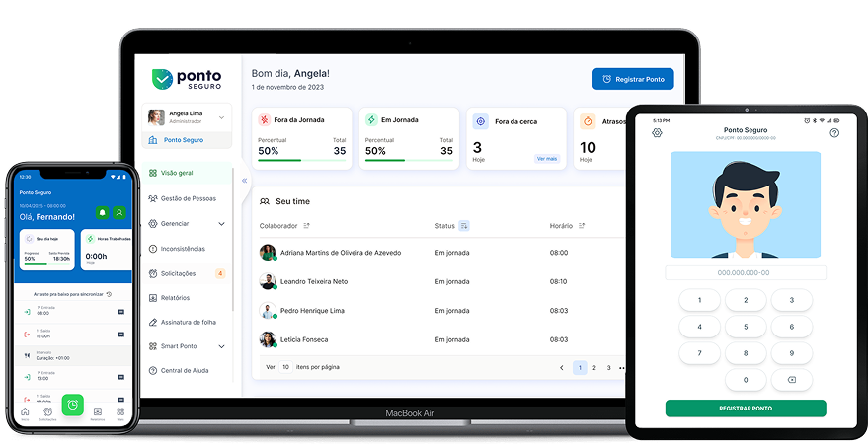Click the Fora da cerca target icon
Screen dimensions: 868x447
(x=481, y=120)
